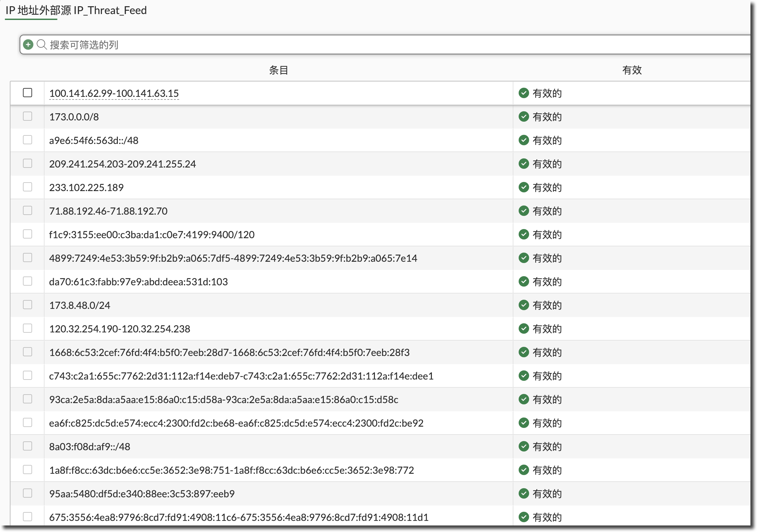Viewport: 757px width, 532px height.
Task: Click valid status icon for 173.8.48.0/24 row
Action: click(x=524, y=305)
